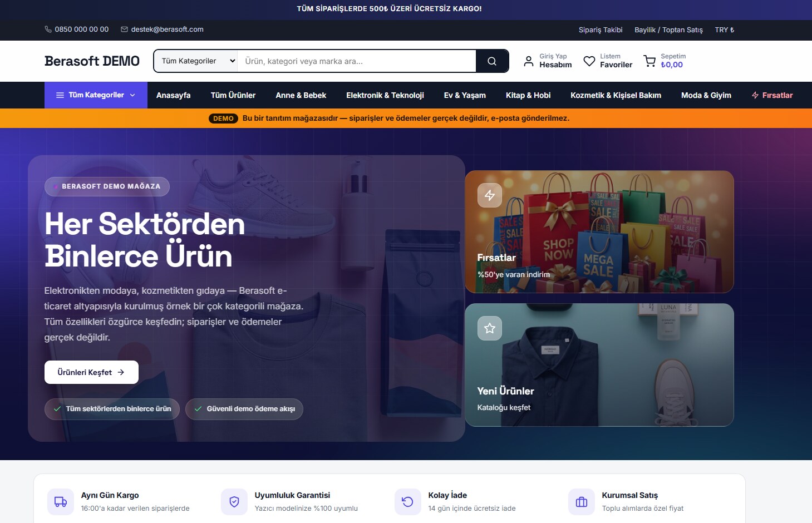Click the Berasoft DEMO logo
812x523 pixels.
[x=92, y=61]
